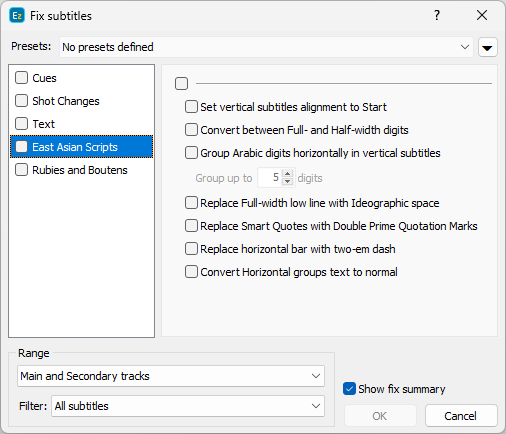Open the Main and Secondary tracks dropdown

pos(171,376)
